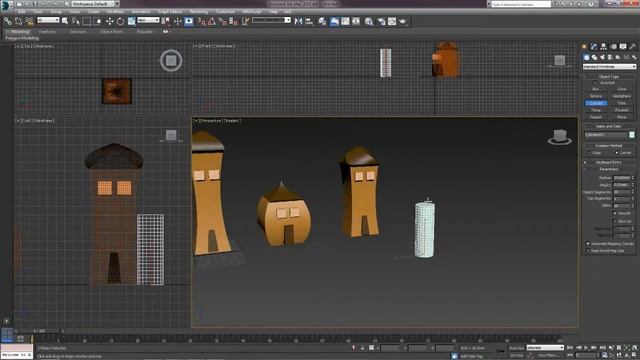Open the Layer Manager
Viewport: 640px width, 360px height.
point(322,21)
